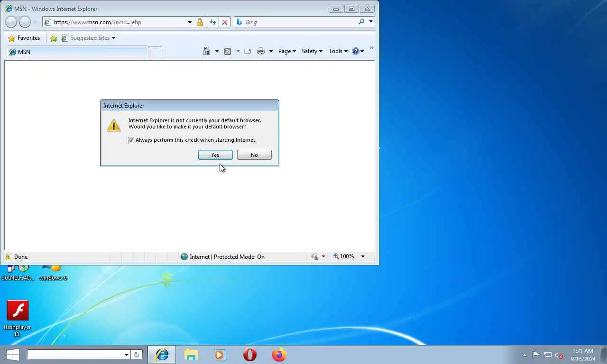
Task: Click Yes in the default browser dialog
Action: tap(215, 155)
